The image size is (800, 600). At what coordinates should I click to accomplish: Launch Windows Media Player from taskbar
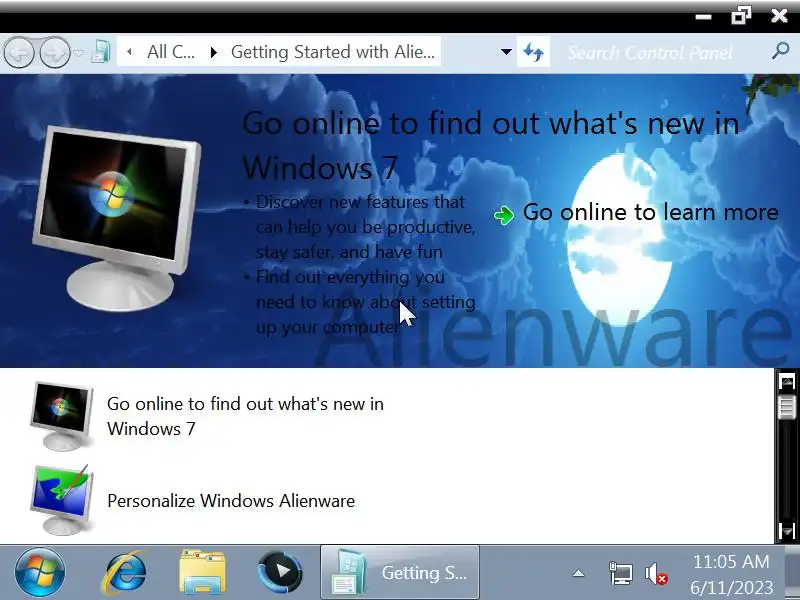[280, 572]
